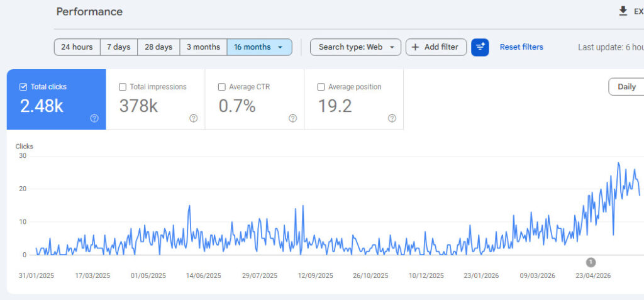
Task: Click the 31/01/2025 axis date label
Action: (x=36, y=275)
